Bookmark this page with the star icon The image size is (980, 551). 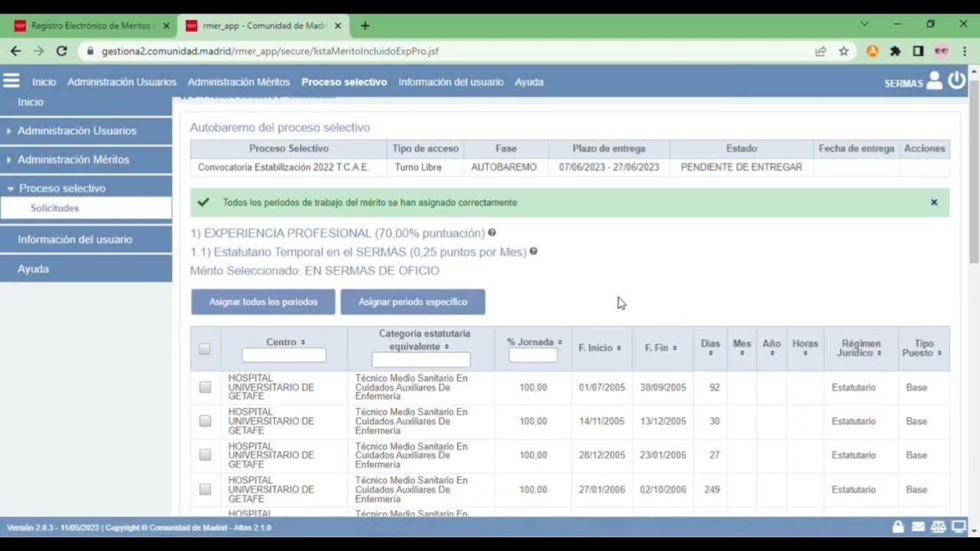tap(844, 51)
